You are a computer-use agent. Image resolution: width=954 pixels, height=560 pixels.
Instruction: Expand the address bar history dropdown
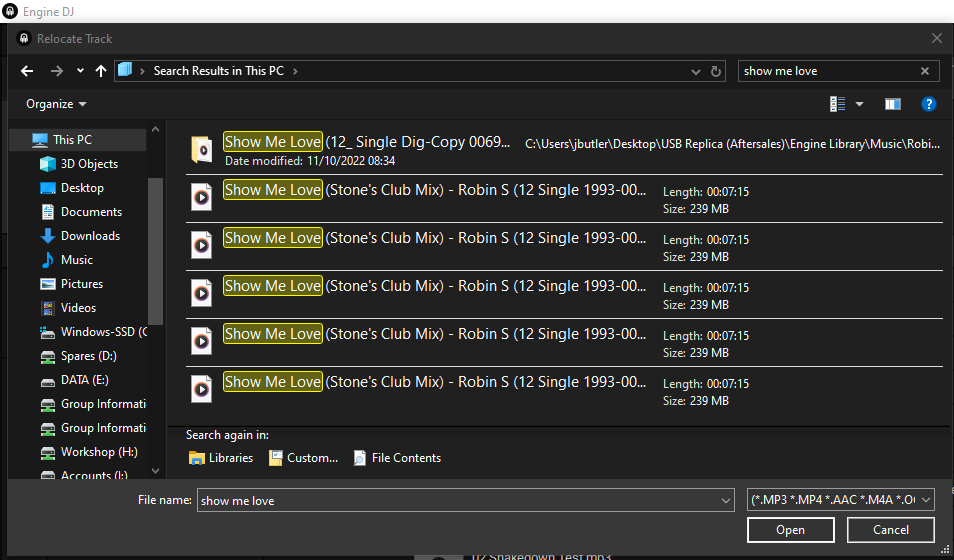[696, 72]
